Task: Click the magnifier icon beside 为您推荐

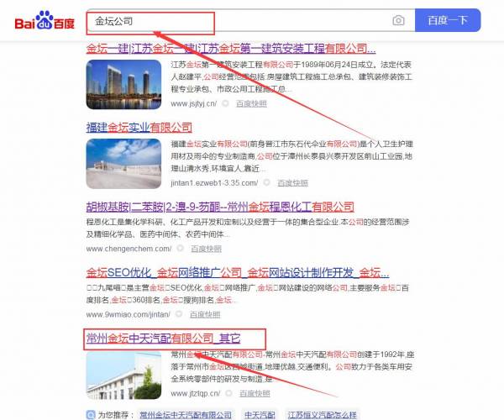Action: [x=90, y=414]
